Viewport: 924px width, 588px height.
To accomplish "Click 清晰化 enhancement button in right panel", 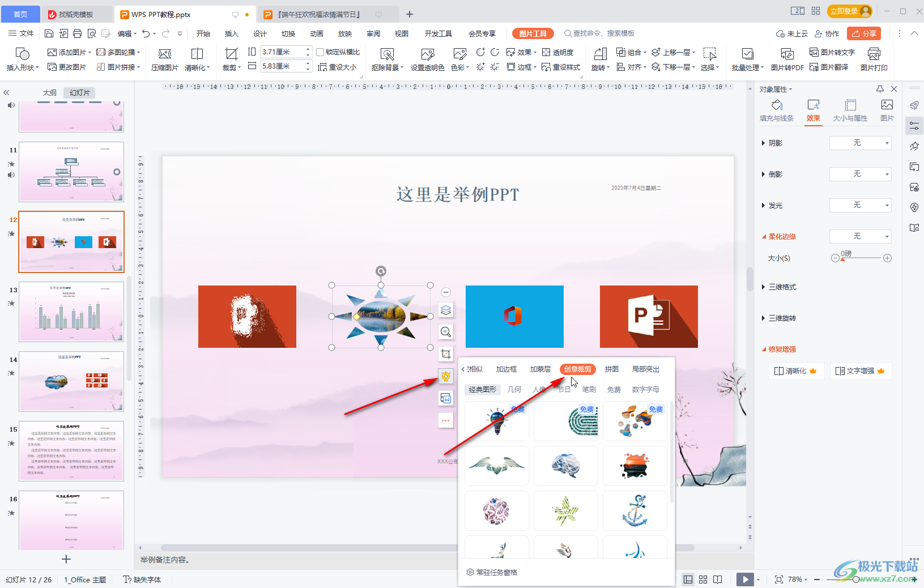I will [x=795, y=371].
